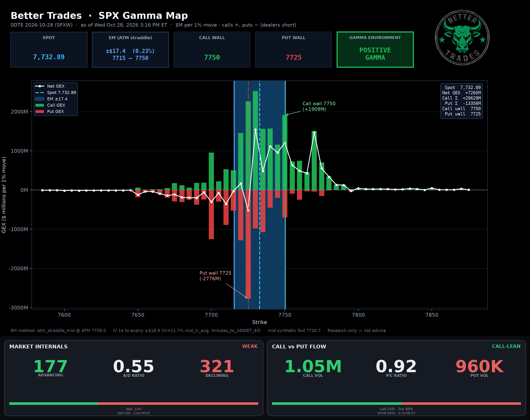This screenshot has width=530, height=420.
Task: Click the PUT WALL 7725 card
Action: (293, 49)
